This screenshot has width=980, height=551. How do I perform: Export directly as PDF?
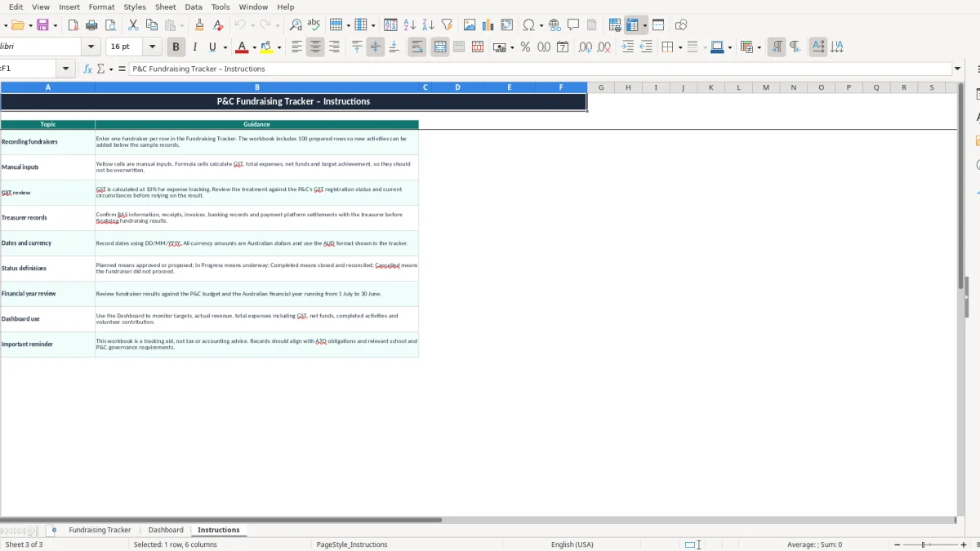[73, 25]
